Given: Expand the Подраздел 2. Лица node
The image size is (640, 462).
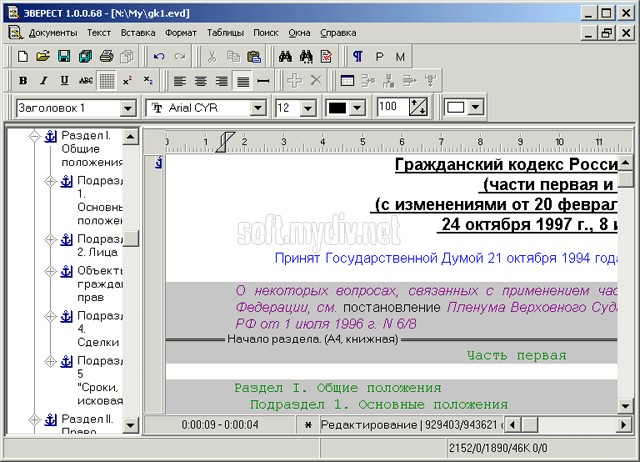Looking at the screenshot, I should click(51, 239).
